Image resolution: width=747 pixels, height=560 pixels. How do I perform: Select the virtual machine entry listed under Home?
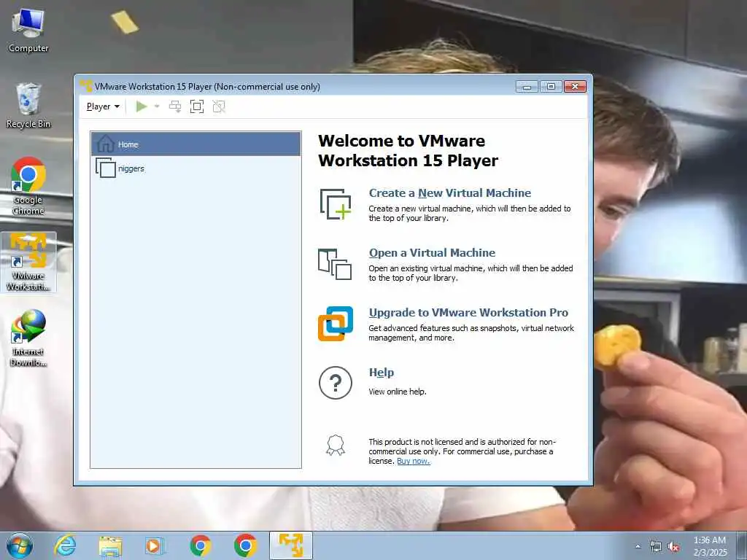[196, 168]
